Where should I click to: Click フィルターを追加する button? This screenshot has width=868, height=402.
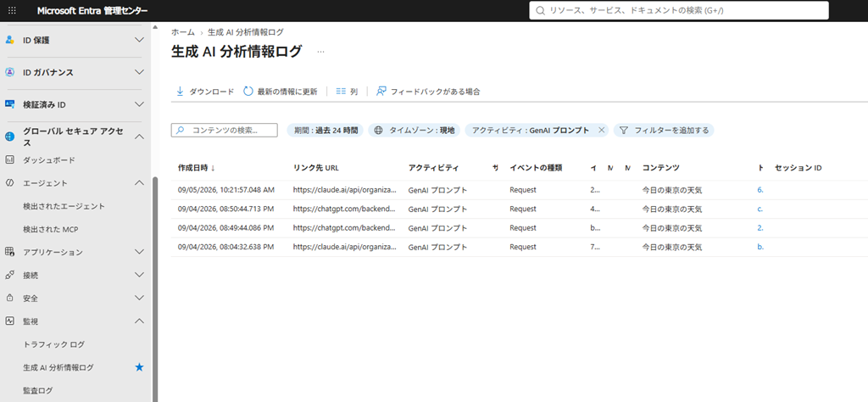664,130
